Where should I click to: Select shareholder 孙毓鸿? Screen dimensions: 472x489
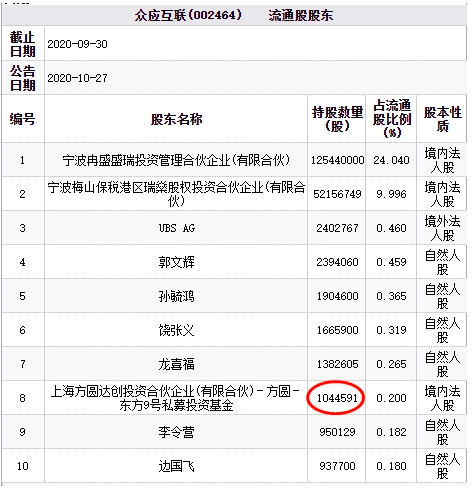pyautogui.click(x=176, y=296)
